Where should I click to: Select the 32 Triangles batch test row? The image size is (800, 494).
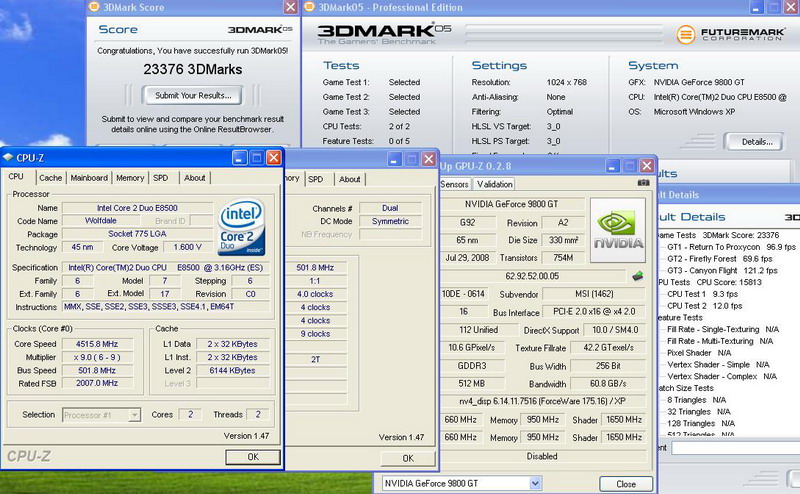(x=698, y=411)
